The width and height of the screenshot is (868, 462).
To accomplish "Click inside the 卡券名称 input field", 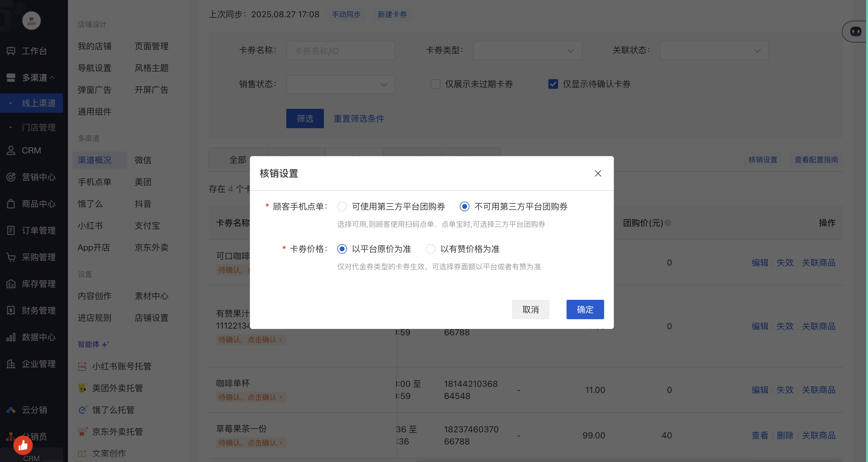I will tap(340, 51).
